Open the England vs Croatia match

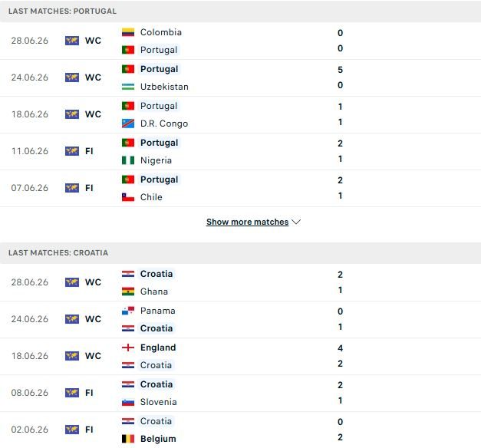point(241,356)
